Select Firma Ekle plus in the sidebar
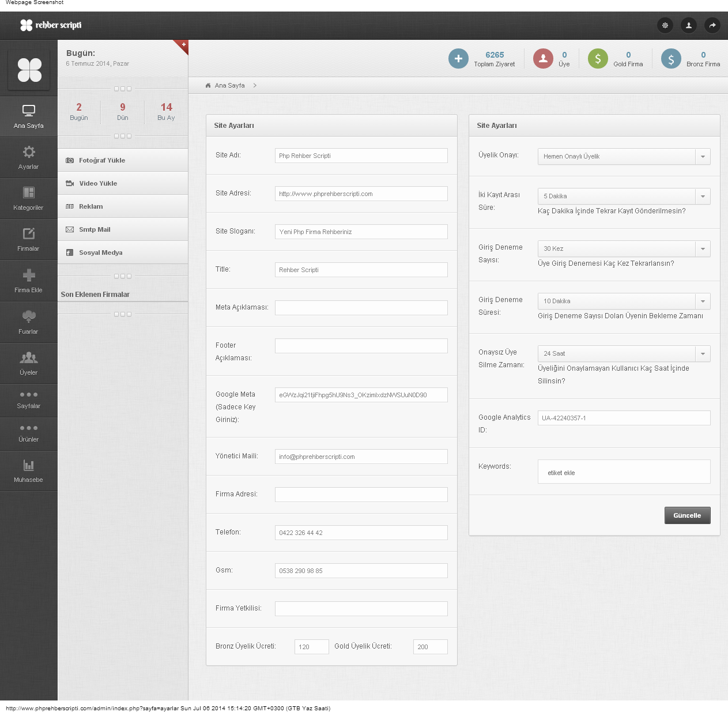 (x=29, y=281)
